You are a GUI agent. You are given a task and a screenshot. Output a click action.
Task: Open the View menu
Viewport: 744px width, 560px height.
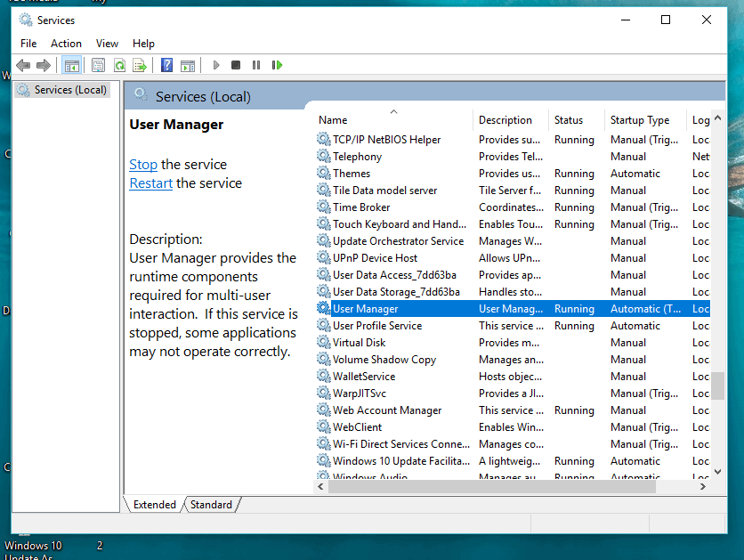(x=107, y=44)
